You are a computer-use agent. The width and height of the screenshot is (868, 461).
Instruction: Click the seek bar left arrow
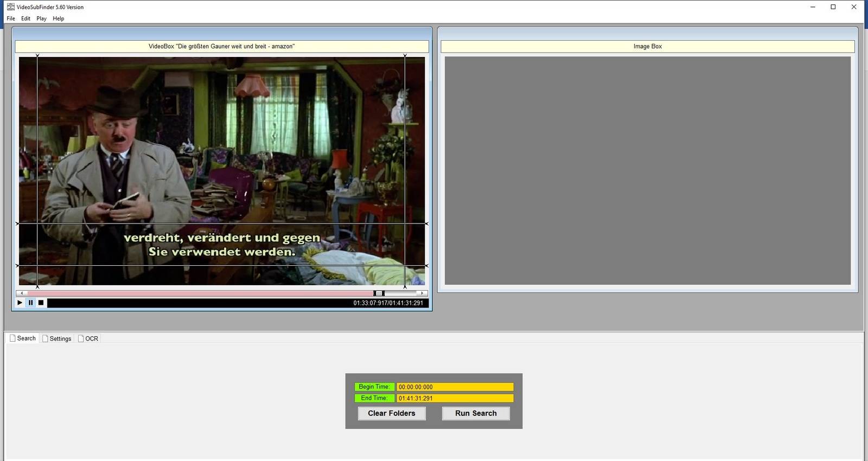coord(22,293)
